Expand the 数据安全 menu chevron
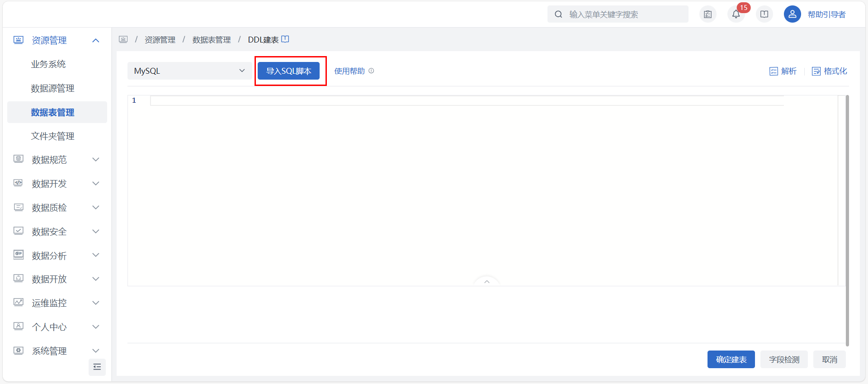Viewport: 868px width, 384px height. click(x=96, y=231)
